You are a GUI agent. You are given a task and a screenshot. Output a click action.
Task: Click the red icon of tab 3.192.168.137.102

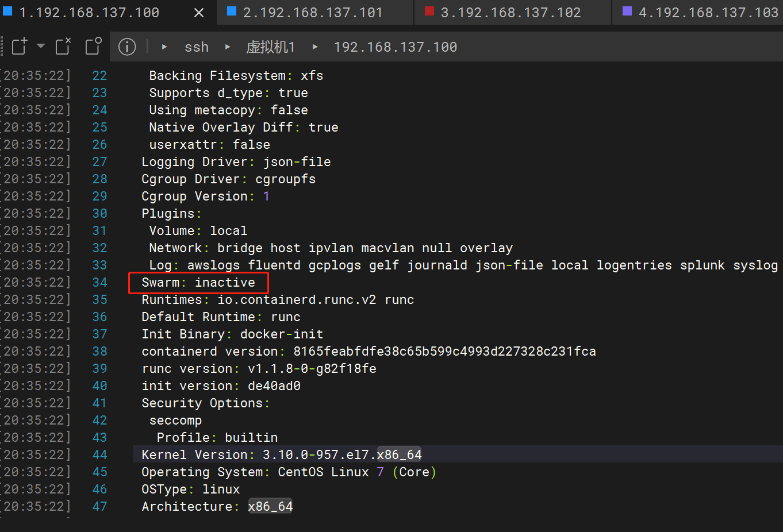tap(429, 11)
